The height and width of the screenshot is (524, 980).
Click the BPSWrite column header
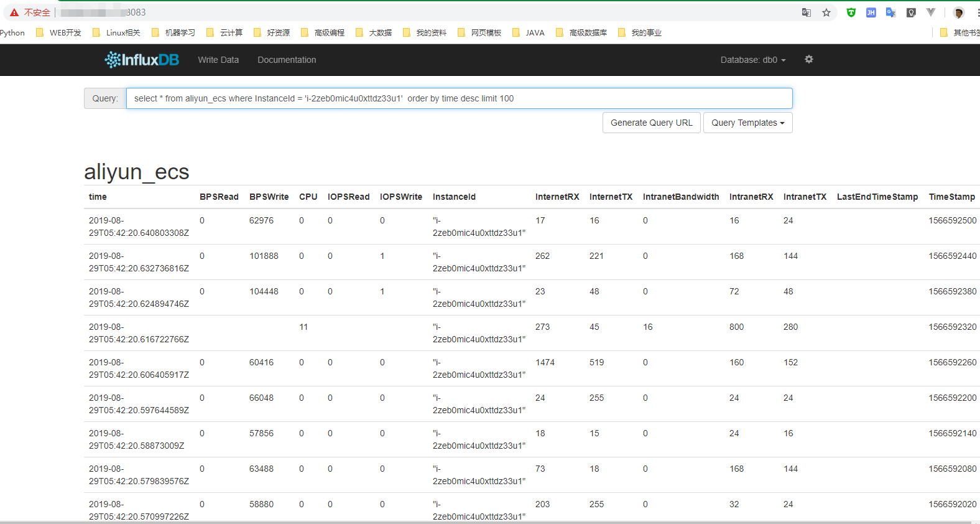click(x=269, y=197)
